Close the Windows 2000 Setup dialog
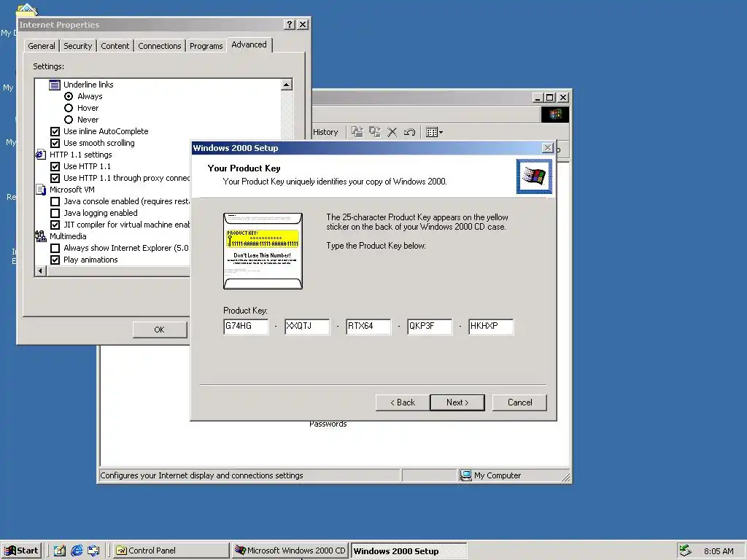The width and height of the screenshot is (747, 560). pos(548,148)
